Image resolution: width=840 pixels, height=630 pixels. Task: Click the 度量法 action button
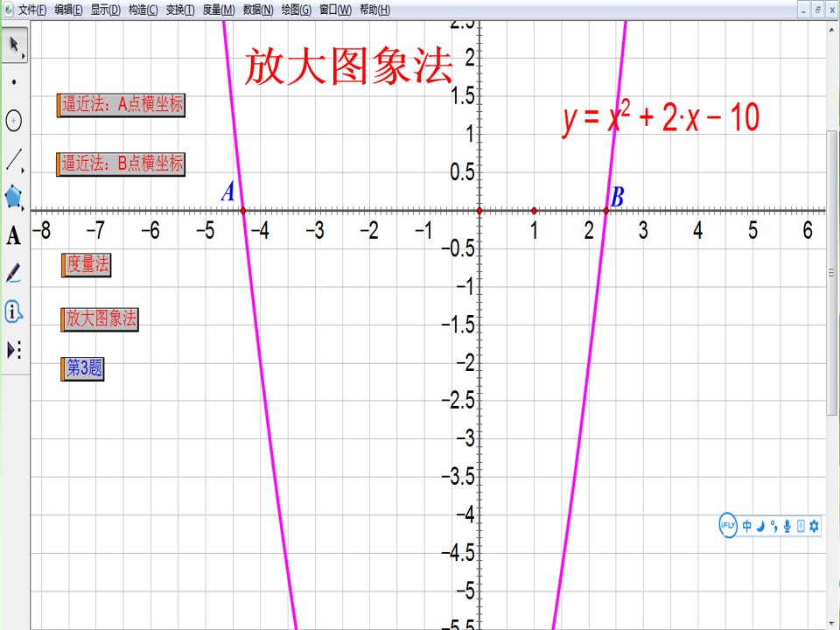tap(87, 264)
